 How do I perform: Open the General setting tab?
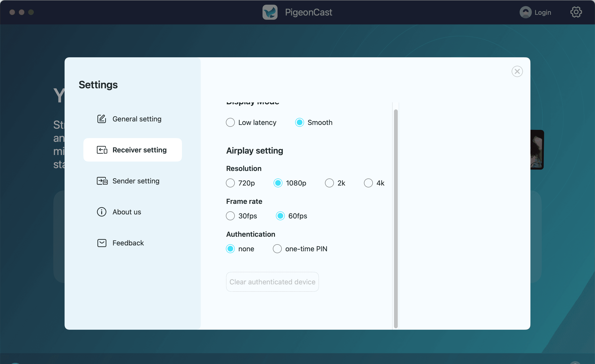132,119
